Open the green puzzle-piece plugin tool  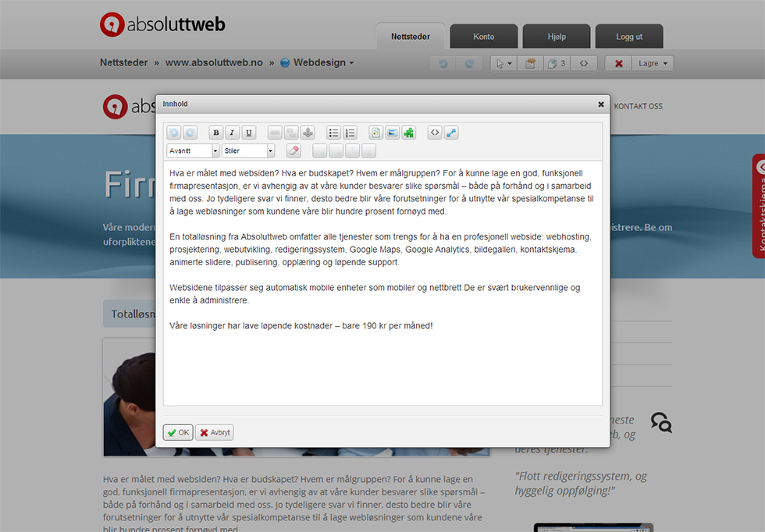pyautogui.click(x=409, y=133)
